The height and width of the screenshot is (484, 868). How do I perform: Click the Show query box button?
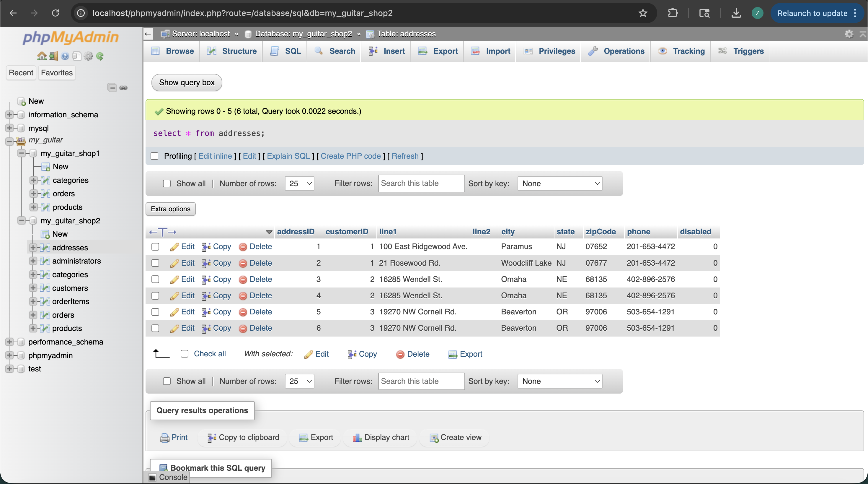click(x=187, y=83)
